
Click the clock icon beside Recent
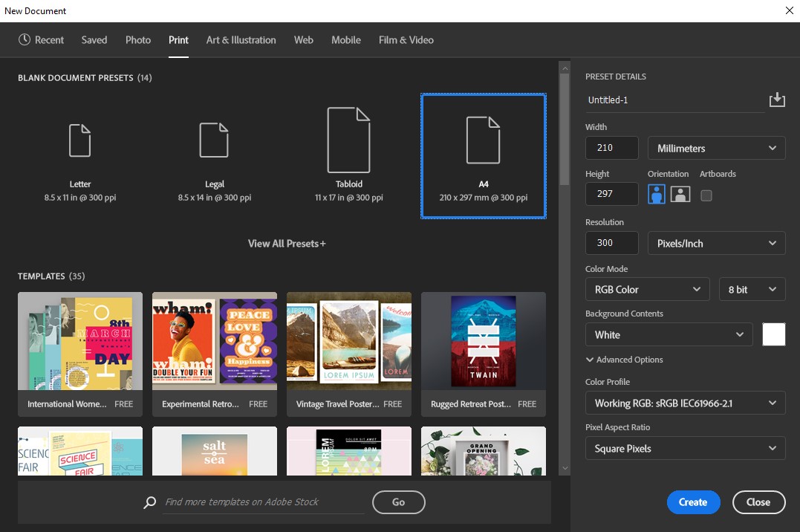[22, 39]
